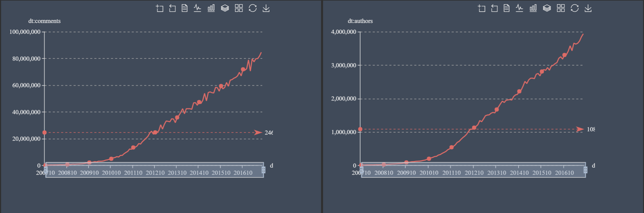Toggle stacked mode on the authors chart
644x213 pixels.
(x=547, y=8)
